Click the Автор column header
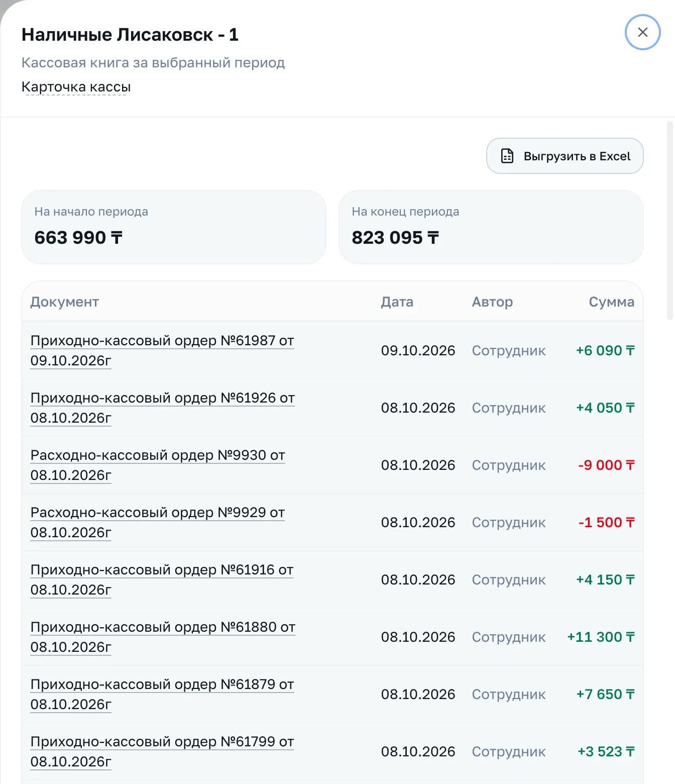 [x=492, y=302]
